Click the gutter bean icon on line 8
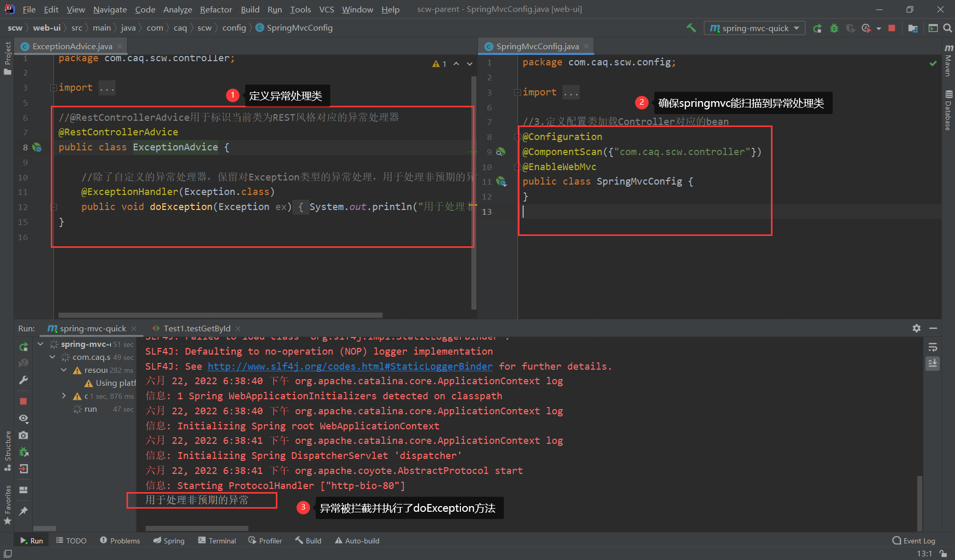 click(x=37, y=147)
